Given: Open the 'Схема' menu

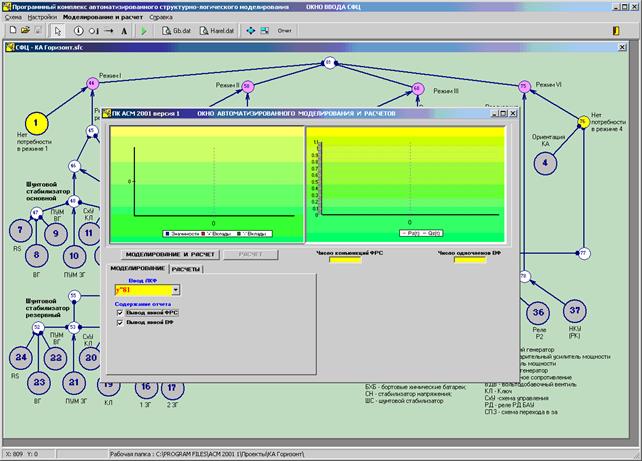Looking at the screenshot, I should [x=13, y=18].
